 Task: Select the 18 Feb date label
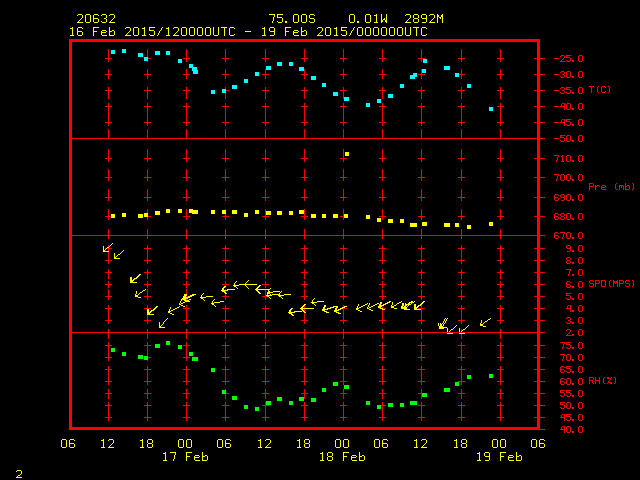click(x=341, y=457)
